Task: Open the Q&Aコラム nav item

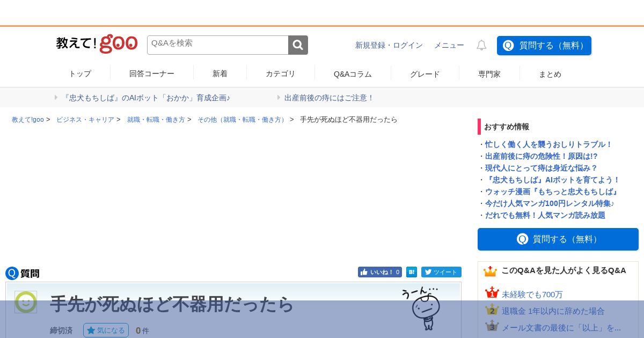Action: pyautogui.click(x=353, y=74)
